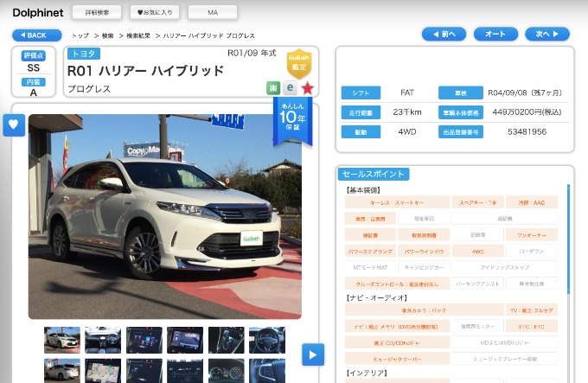
Task: Click the green 楽 icon
Action: [x=273, y=88]
